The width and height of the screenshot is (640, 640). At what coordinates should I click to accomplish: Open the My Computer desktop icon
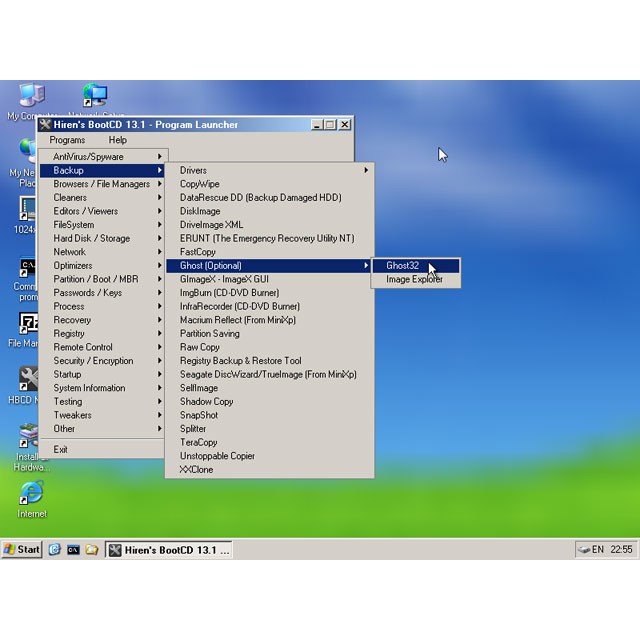click(x=30, y=97)
